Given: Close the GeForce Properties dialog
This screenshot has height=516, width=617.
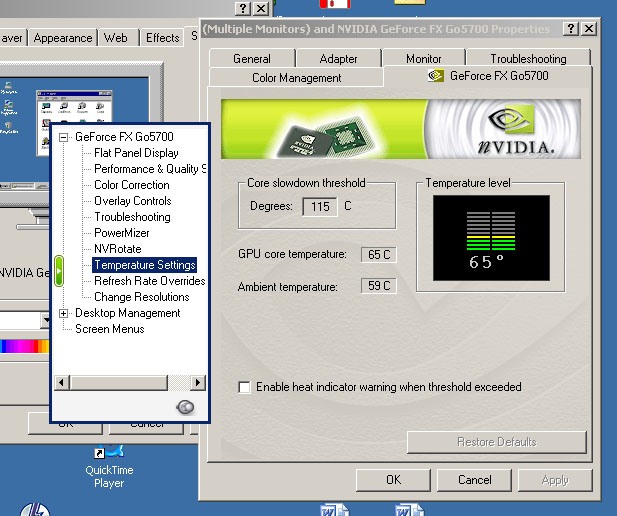Looking at the screenshot, I should pyautogui.click(x=589, y=28).
